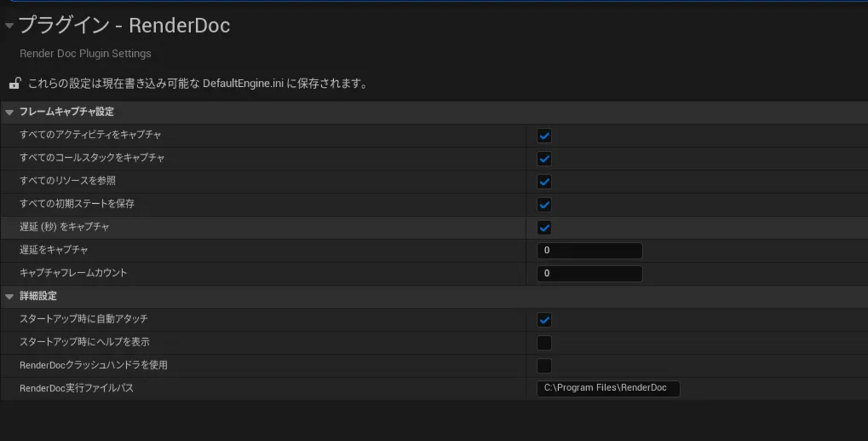Collapse the 詳細設定 section
The height and width of the screenshot is (441, 868).
click(x=9, y=295)
